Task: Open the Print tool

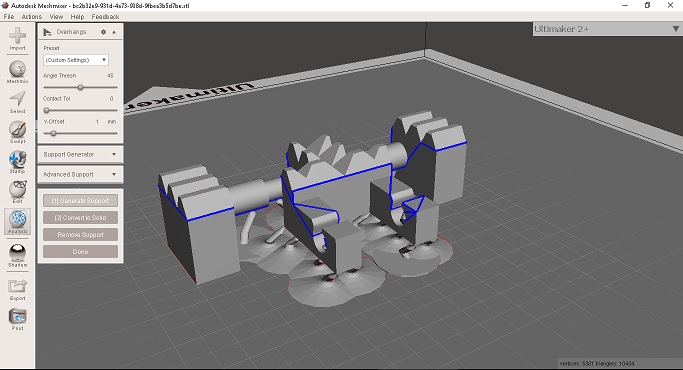Action: coord(17,319)
